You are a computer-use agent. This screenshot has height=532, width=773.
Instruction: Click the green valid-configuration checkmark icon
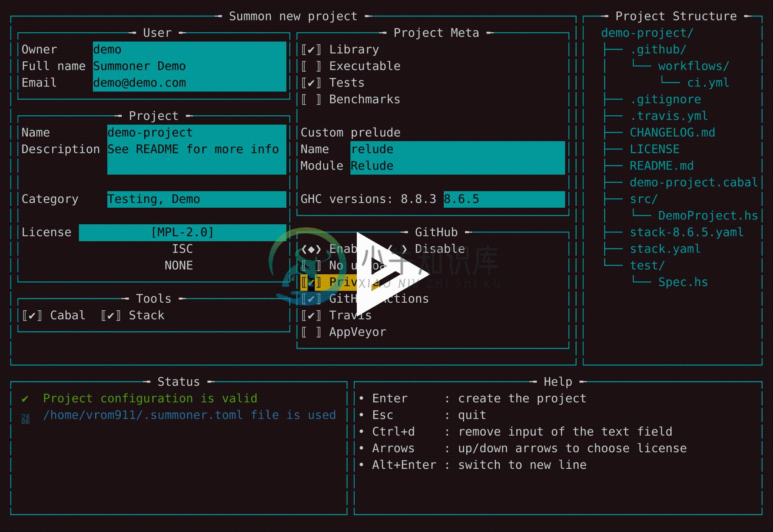pyautogui.click(x=25, y=399)
